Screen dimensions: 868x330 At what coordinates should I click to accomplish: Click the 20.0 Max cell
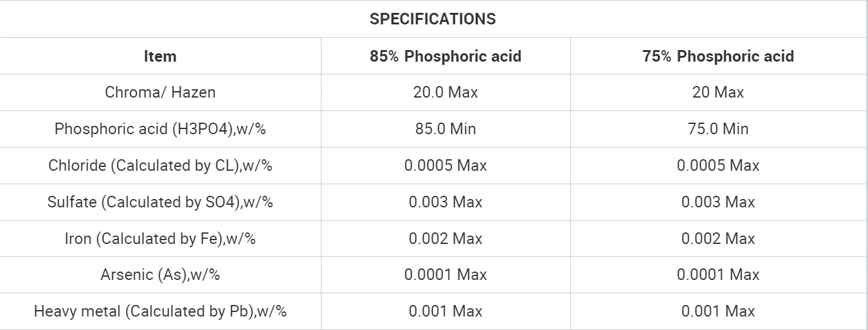(445, 92)
